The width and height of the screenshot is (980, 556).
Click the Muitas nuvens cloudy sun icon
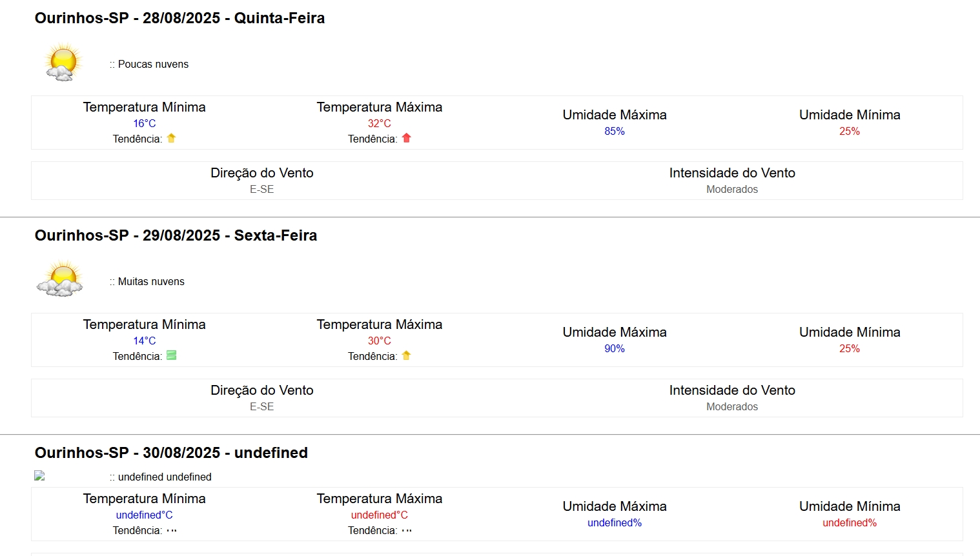point(61,279)
